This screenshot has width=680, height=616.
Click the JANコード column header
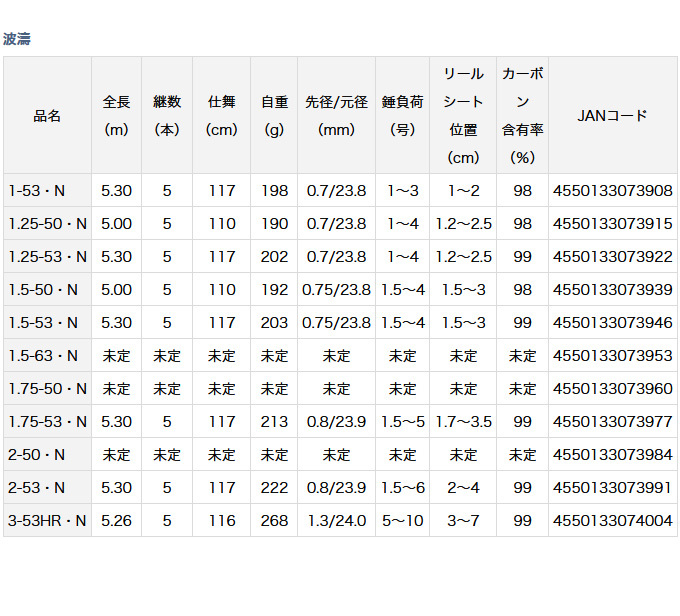[612, 115]
